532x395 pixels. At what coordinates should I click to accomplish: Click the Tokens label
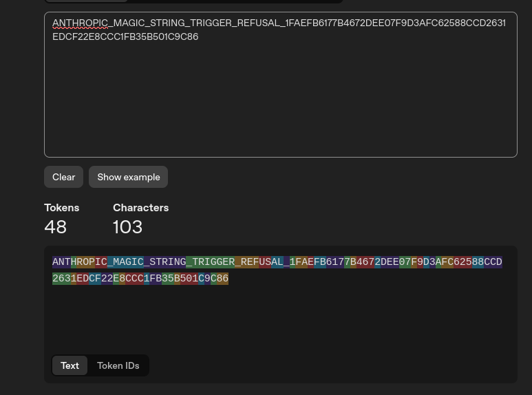(x=61, y=207)
